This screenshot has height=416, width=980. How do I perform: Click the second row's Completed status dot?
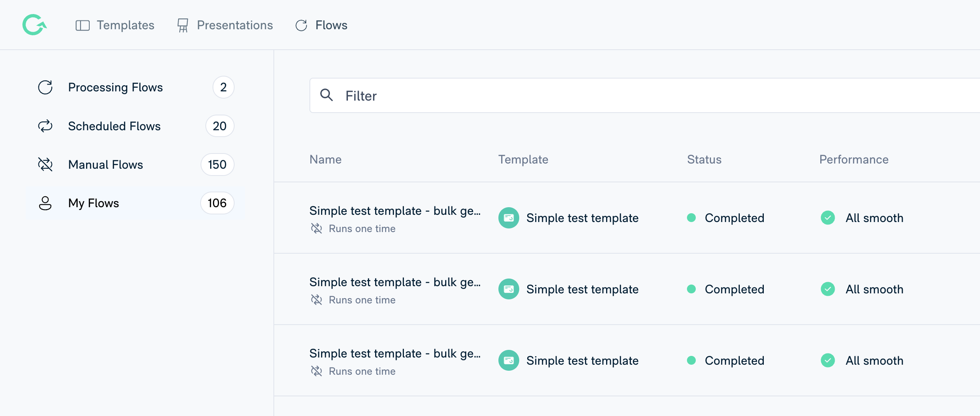coord(691,289)
